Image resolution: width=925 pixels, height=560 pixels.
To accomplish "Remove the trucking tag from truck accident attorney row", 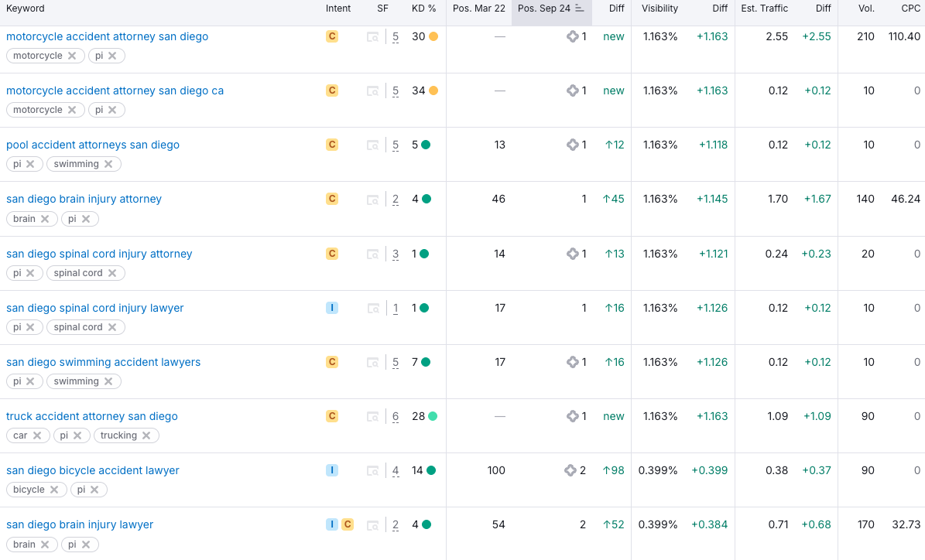I will click(149, 435).
